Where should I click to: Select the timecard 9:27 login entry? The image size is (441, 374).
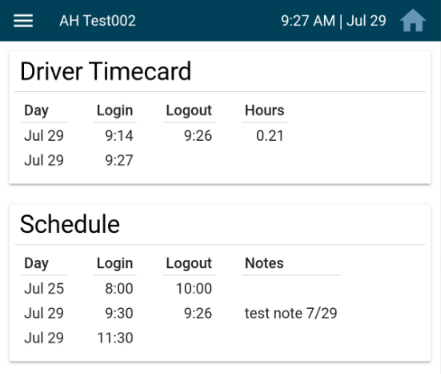[x=119, y=160]
